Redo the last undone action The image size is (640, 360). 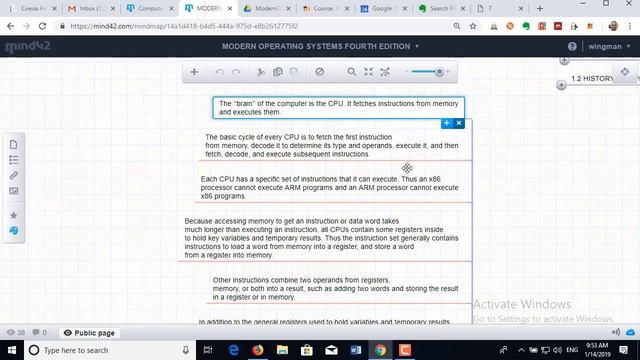point(236,72)
